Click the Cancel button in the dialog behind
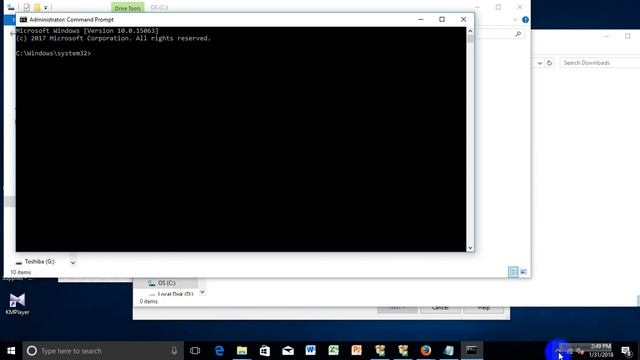 pos(440,308)
